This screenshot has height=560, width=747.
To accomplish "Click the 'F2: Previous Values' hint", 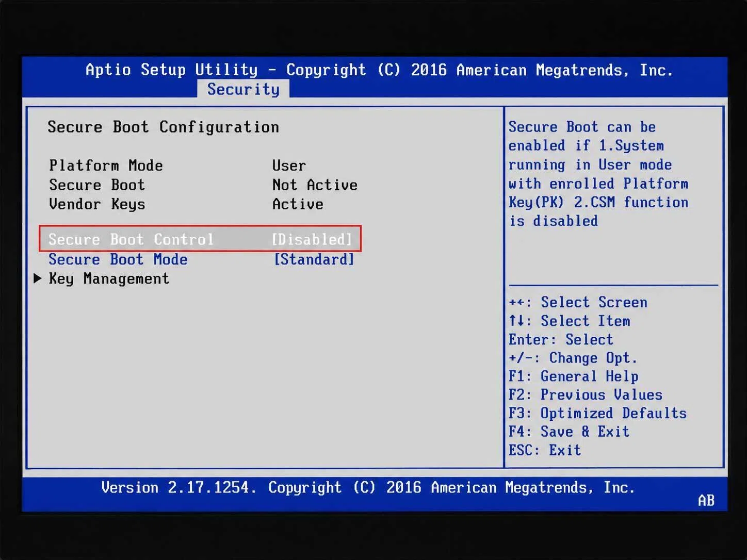I will pyautogui.click(x=586, y=395).
